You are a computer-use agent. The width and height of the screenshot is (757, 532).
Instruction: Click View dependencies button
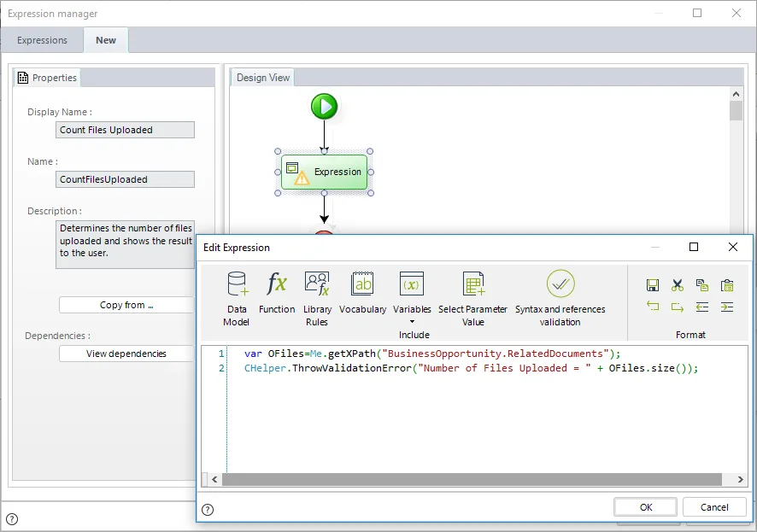pos(126,354)
